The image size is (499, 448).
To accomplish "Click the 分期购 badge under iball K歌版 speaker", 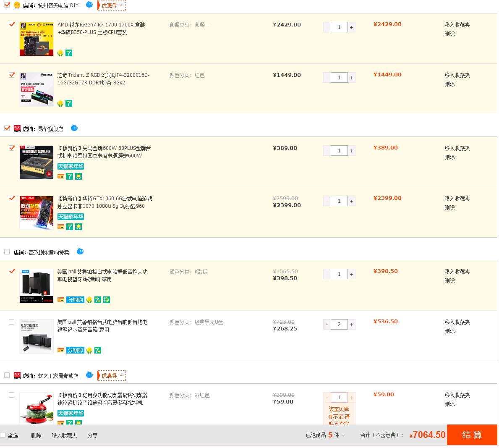I will pyautogui.click(x=75, y=300).
